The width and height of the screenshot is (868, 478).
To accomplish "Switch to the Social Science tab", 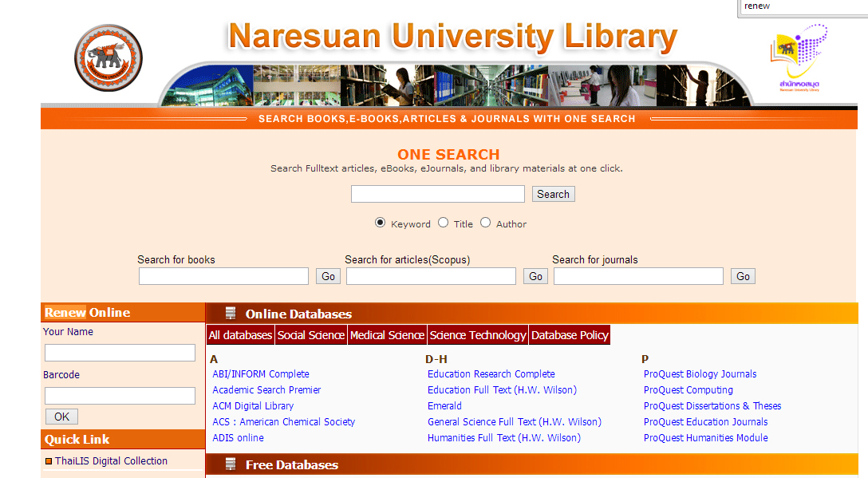I will tap(311, 335).
